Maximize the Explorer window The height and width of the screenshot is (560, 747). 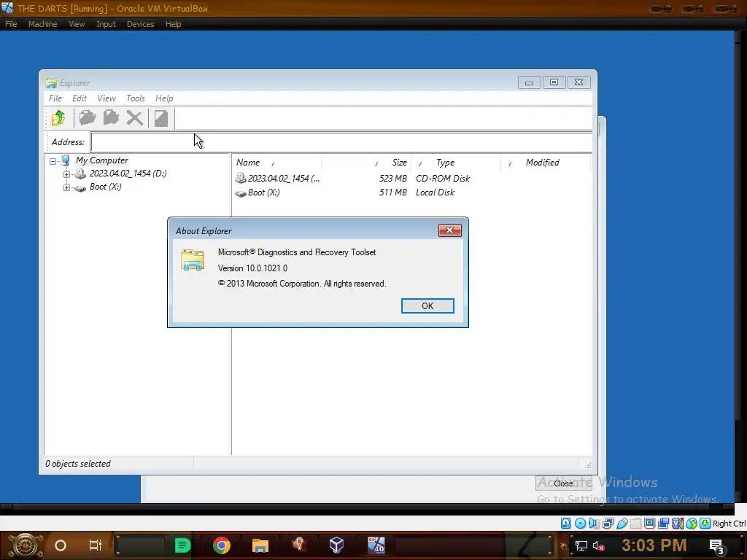click(554, 82)
